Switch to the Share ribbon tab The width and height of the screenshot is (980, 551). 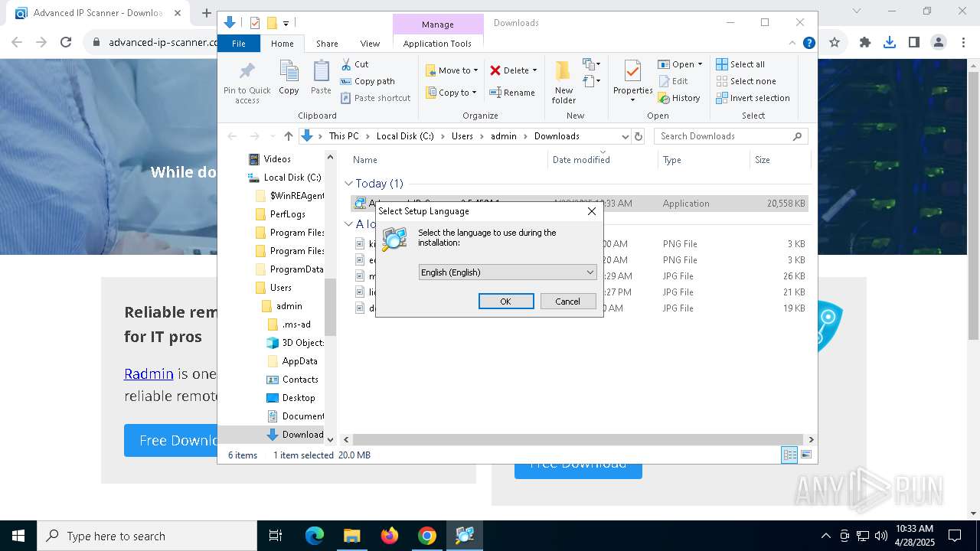coord(327,44)
